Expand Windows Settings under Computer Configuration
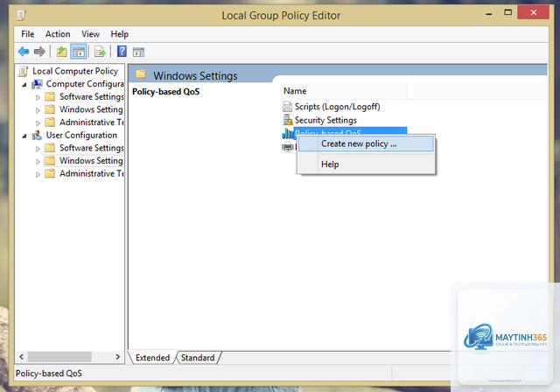Viewport: 560px width, 392px height. [x=38, y=110]
